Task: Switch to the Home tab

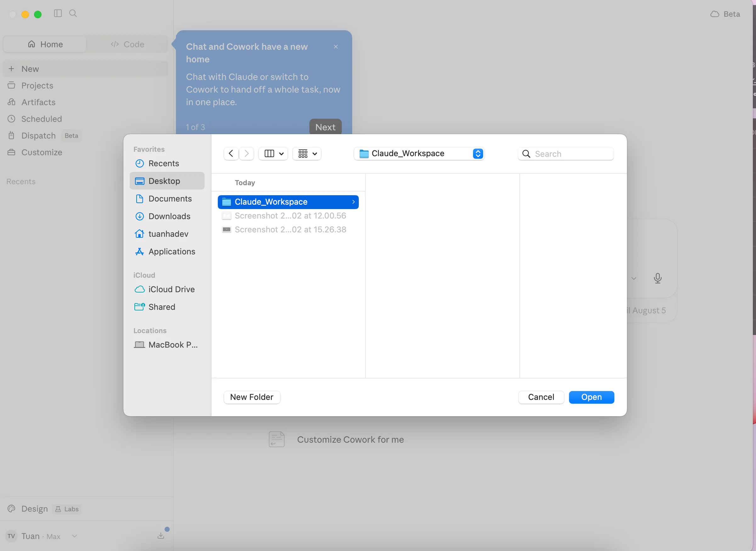Action: pos(45,44)
